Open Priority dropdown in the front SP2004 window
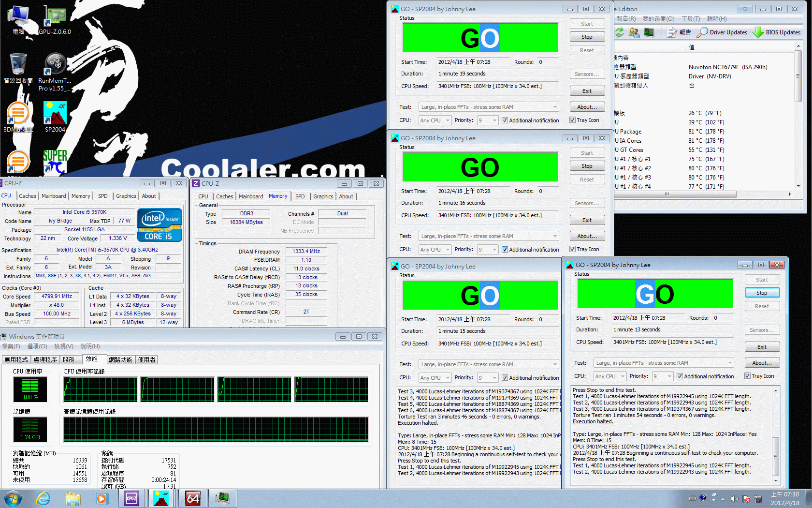 [663, 376]
